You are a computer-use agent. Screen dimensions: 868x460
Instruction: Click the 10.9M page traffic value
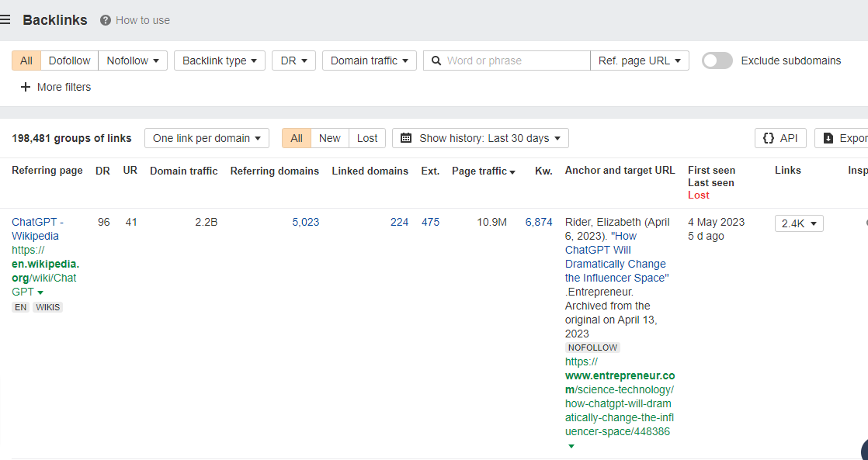pos(491,223)
